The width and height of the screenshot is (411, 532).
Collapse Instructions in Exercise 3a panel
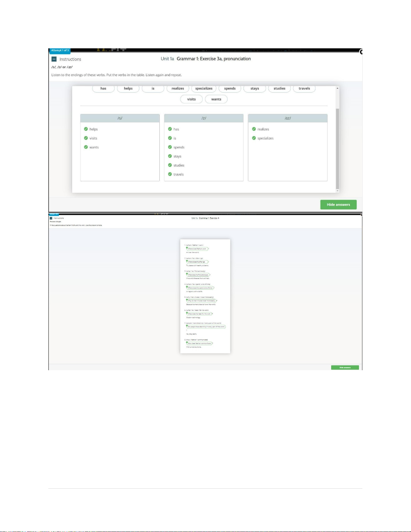54,59
